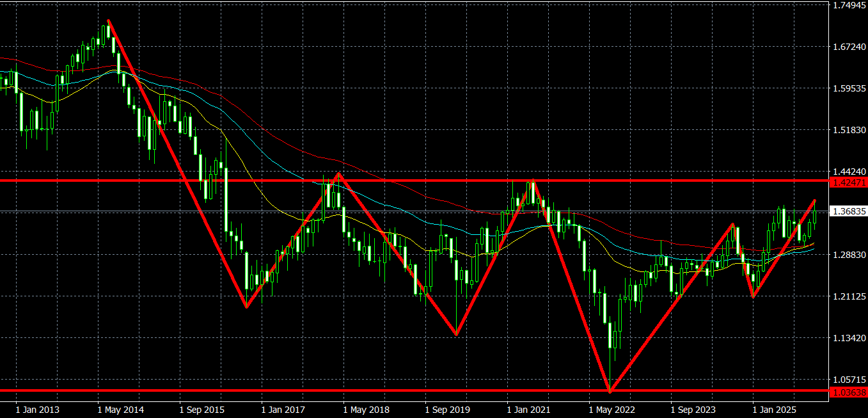This screenshot has height=418, width=868.
Task: Click the 1 Sep 2019 date label
Action: [449, 408]
